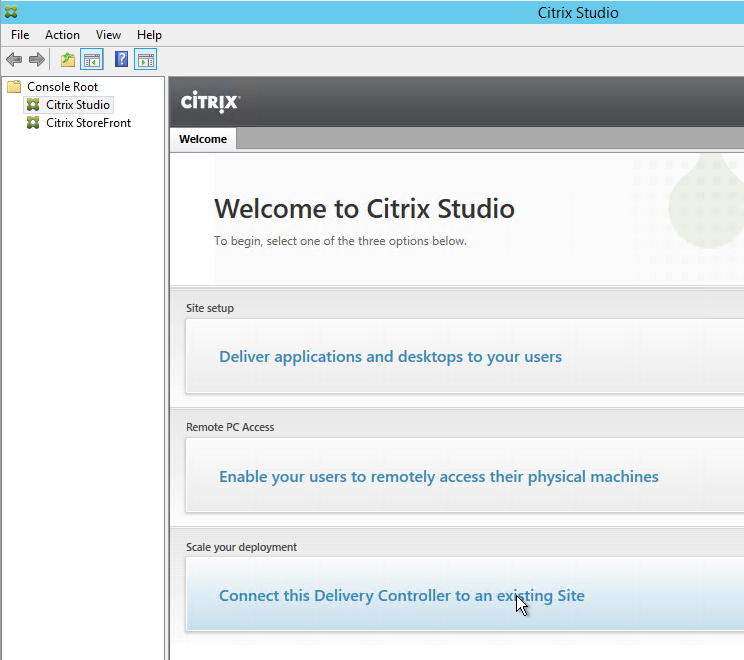This screenshot has width=744, height=660.
Task: Select the Welcome tab
Action: pyautogui.click(x=203, y=139)
